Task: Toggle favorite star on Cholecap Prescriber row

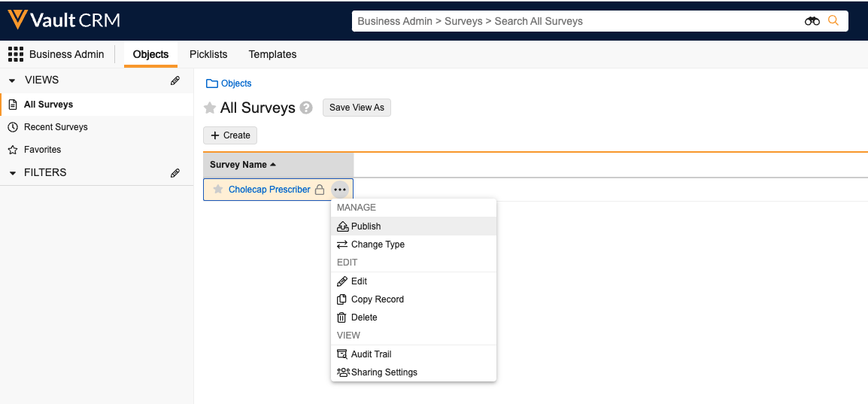Action: pyautogui.click(x=218, y=190)
